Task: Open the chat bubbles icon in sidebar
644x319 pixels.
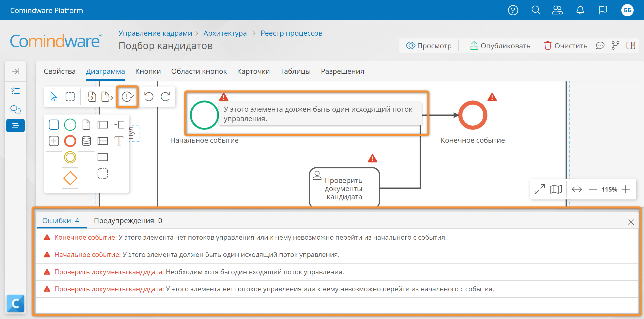Action: point(16,109)
